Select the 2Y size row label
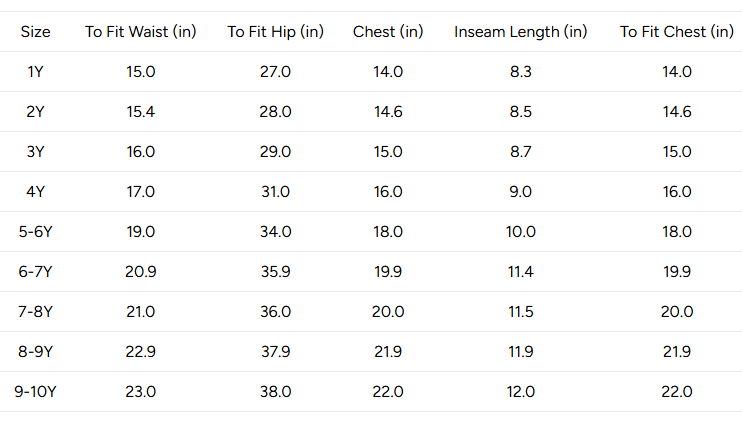This screenshot has width=742, height=435. pyautogui.click(x=35, y=112)
